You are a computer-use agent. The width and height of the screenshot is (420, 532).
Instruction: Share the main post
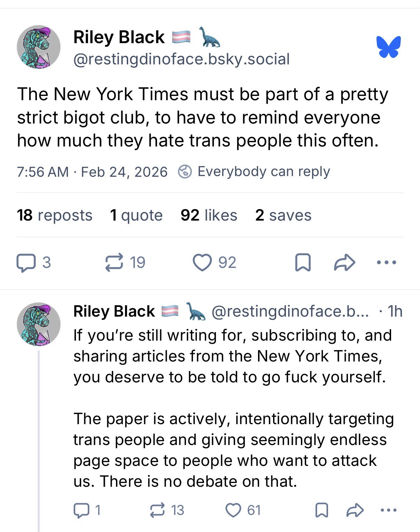tap(344, 263)
